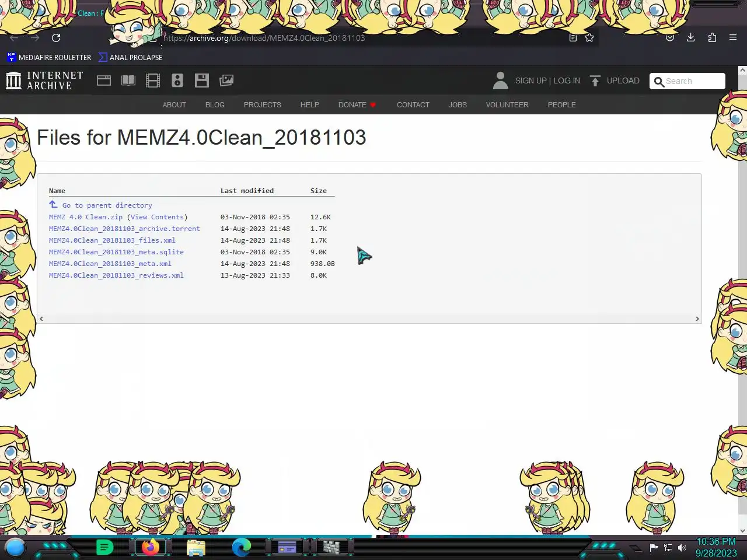Open the HELP menu item
This screenshot has width=747, height=560.
[x=310, y=105]
